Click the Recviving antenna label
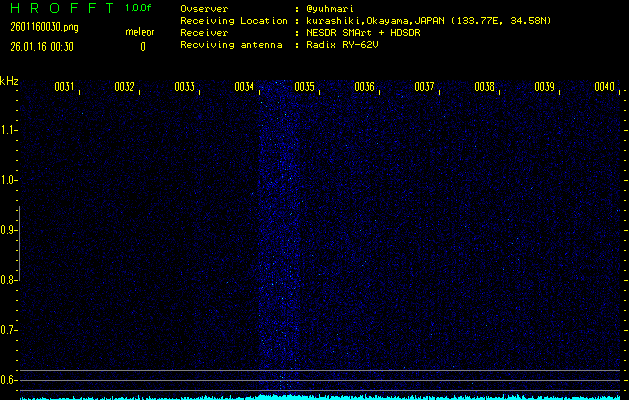The image size is (629, 400). (231, 45)
